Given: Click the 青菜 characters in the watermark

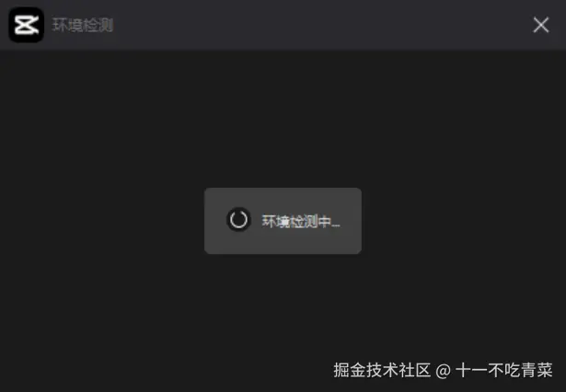Looking at the screenshot, I should (537, 370).
